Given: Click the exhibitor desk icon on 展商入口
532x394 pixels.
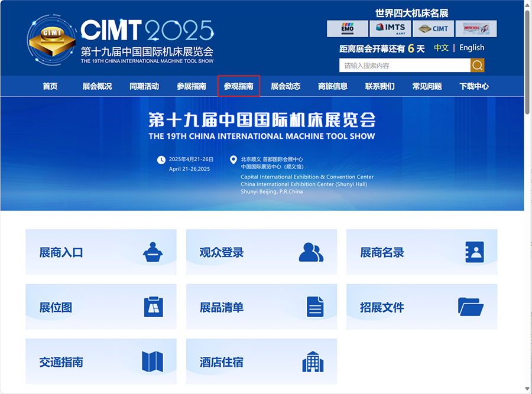Looking at the screenshot, I should pos(153,252).
